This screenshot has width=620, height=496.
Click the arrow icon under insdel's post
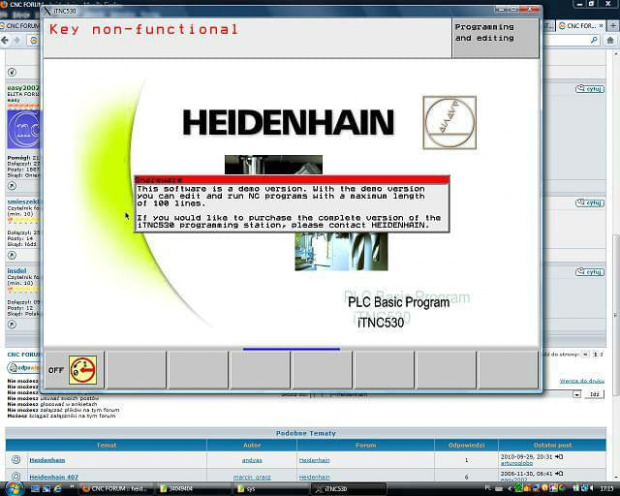pos(12,325)
